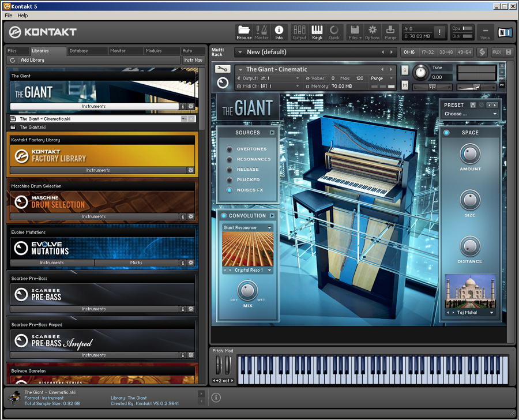Click the instrument wrench edit icon

(x=223, y=69)
